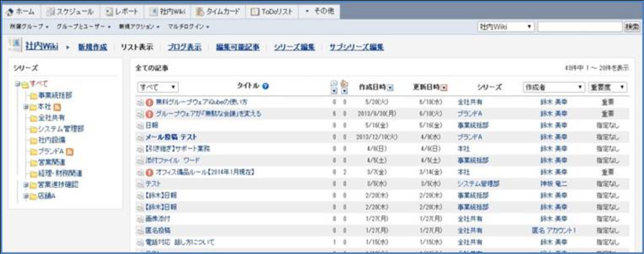644x254 pixels.
Task: Open the グループとユーザー dropdown menu
Action: tap(84, 27)
